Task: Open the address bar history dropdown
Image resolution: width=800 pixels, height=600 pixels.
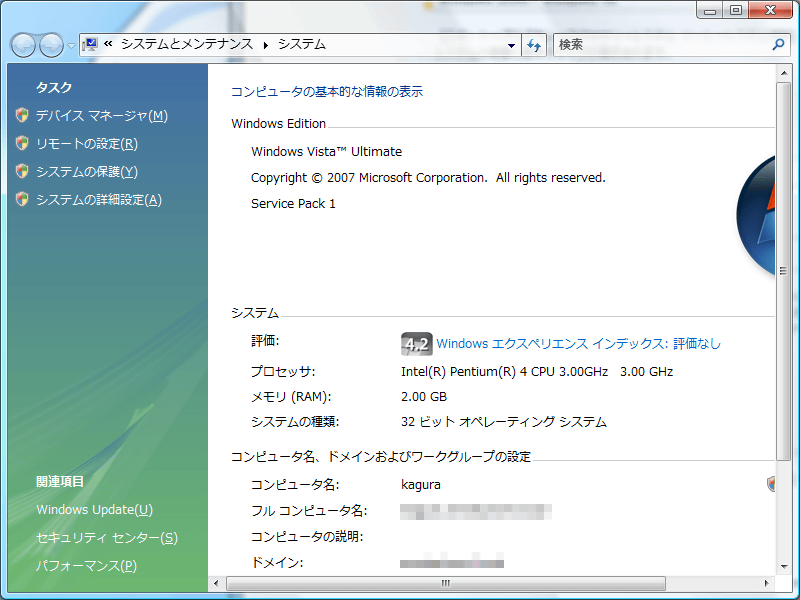Action: [511, 45]
